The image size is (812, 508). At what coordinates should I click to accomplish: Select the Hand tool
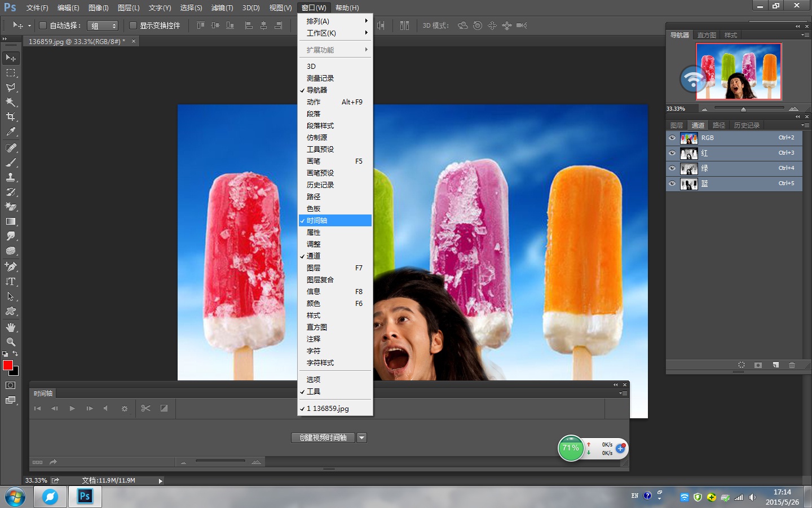coord(11,327)
